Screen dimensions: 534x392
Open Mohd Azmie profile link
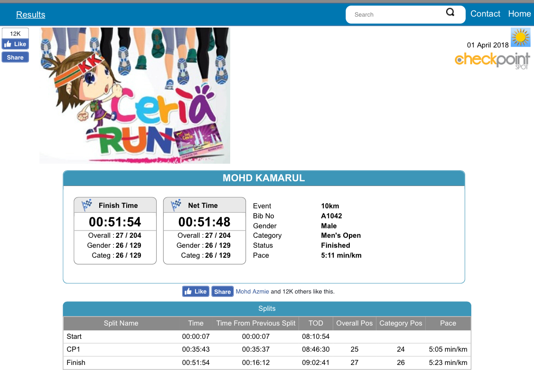(x=253, y=291)
